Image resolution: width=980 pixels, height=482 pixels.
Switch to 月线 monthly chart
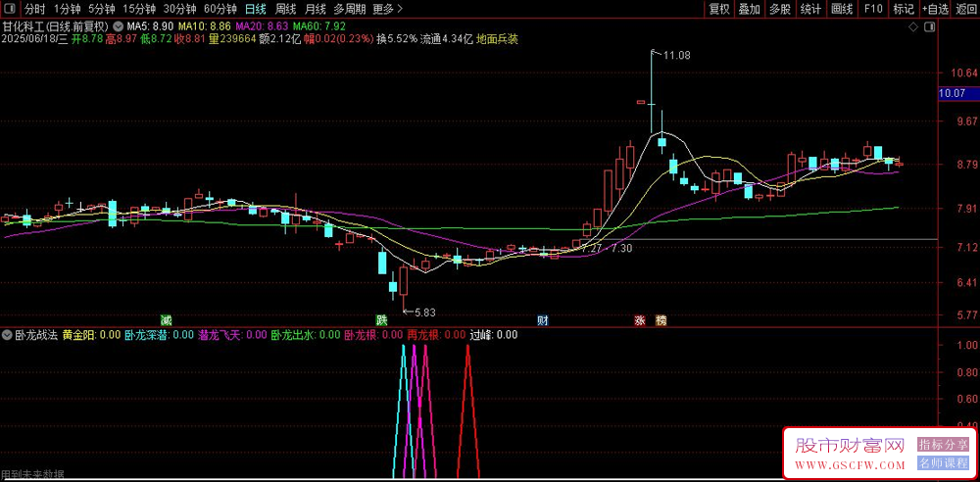315,9
